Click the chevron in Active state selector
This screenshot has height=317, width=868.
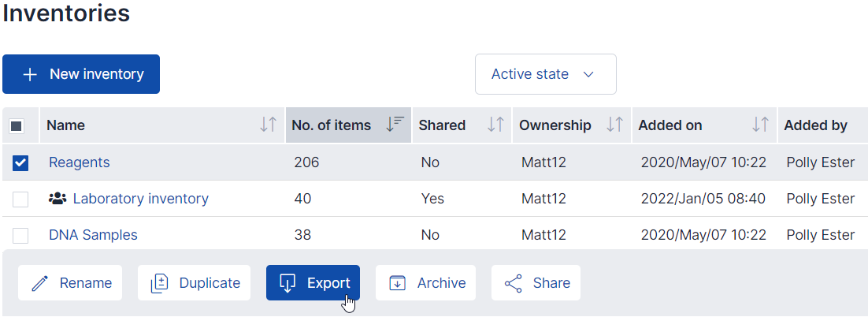[588, 74]
